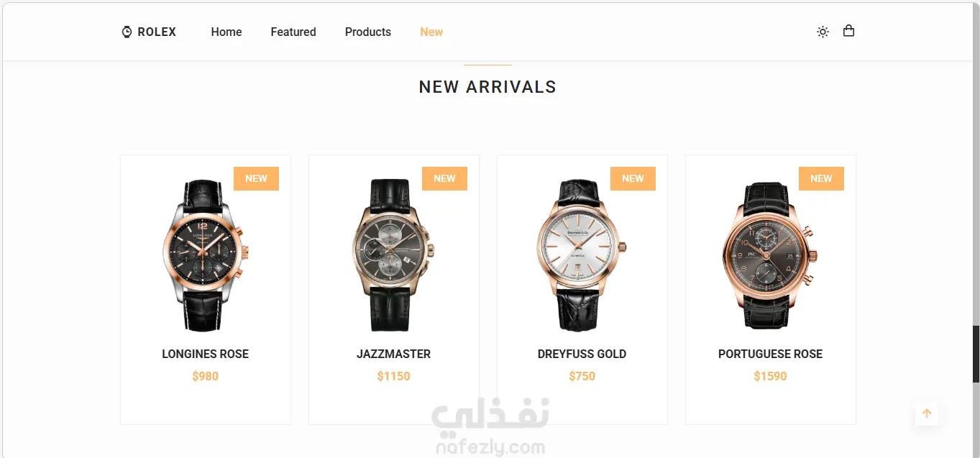Screen dimensions: 980x458
Task: Click the page vertical scrollbar thumb
Action: pos(975,354)
